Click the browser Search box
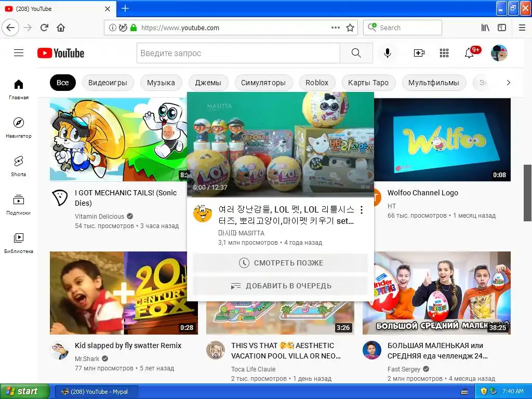Screen dimensions: 532x399 coord(403,28)
